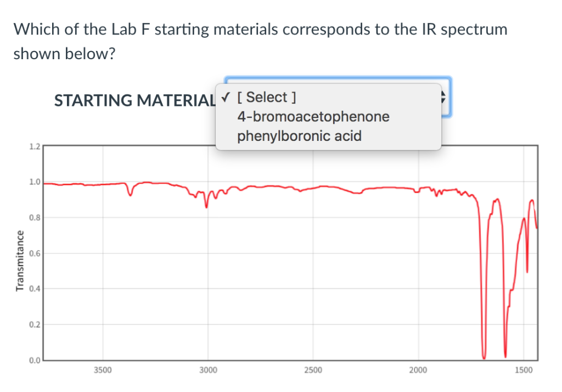Click the 1500 wavenumber axis mark
Screen dimensions: 562x392
[525, 371]
